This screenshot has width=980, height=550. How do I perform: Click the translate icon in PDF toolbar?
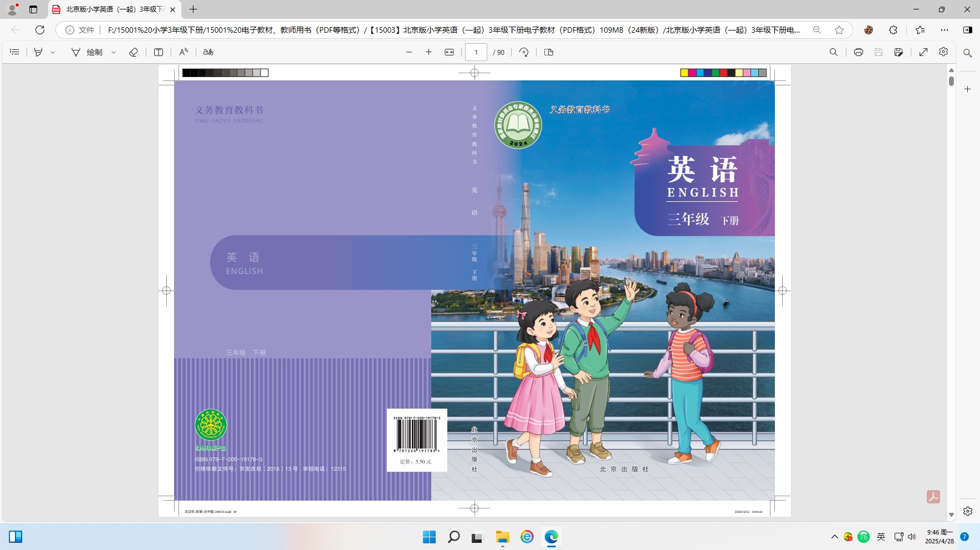click(208, 52)
